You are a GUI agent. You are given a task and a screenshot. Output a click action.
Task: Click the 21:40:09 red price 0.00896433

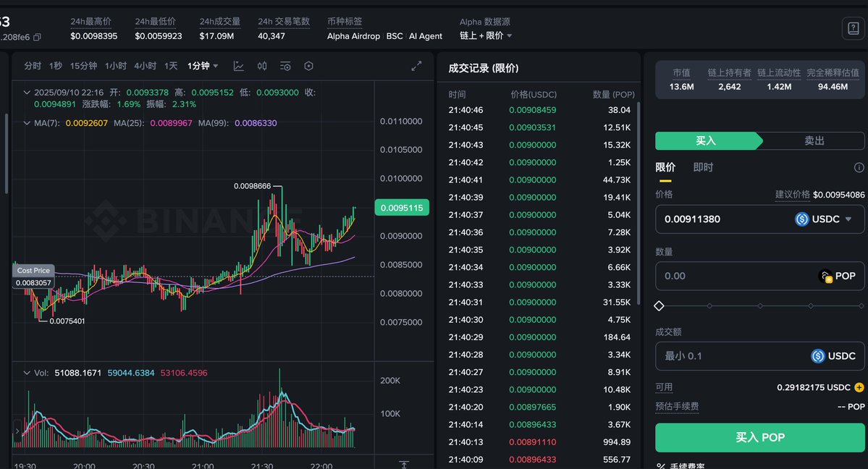(533, 460)
